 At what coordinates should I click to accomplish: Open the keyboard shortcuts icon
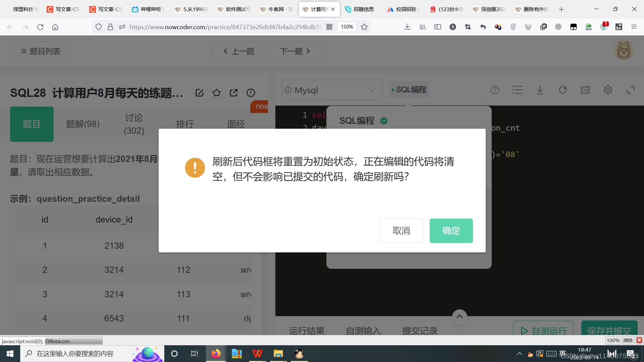pos(585,90)
